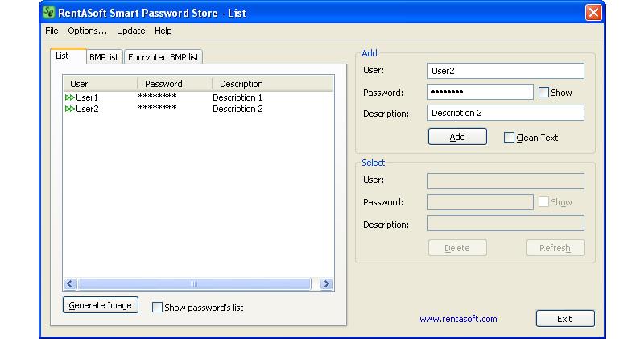The image size is (644, 339).
Task: Switch to the BMP list tab
Action: click(104, 57)
